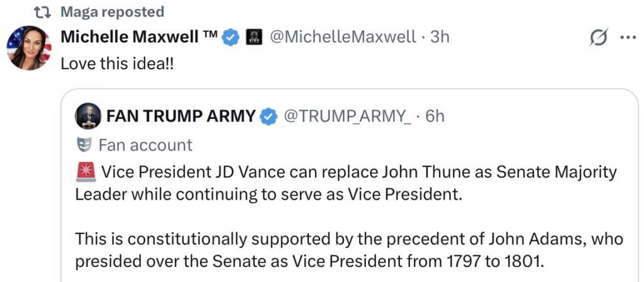Click the Michelle Maxwell display name
644x282 pixels.
tap(138, 37)
